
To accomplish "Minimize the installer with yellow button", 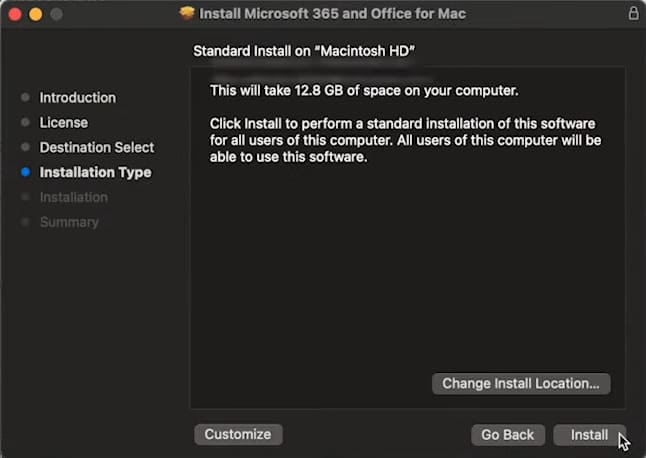I will point(36,15).
